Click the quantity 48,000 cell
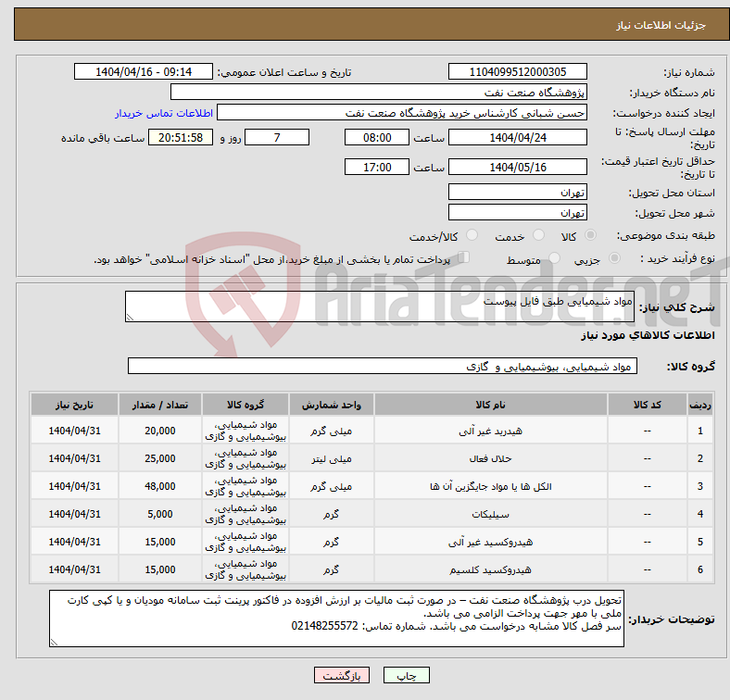The height and width of the screenshot is (700, 730). (159, 486)
